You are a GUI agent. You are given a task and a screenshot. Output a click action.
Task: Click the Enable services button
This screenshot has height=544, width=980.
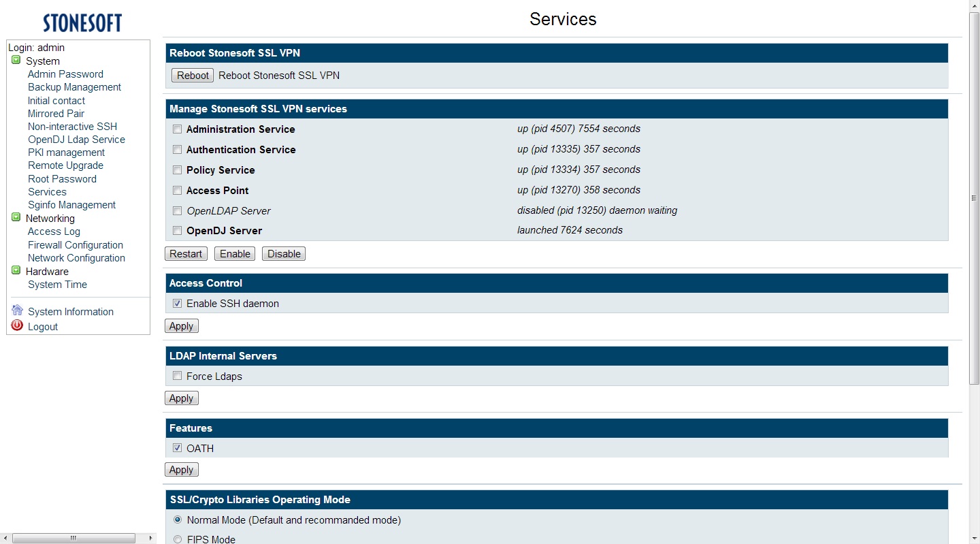point(235,254)
